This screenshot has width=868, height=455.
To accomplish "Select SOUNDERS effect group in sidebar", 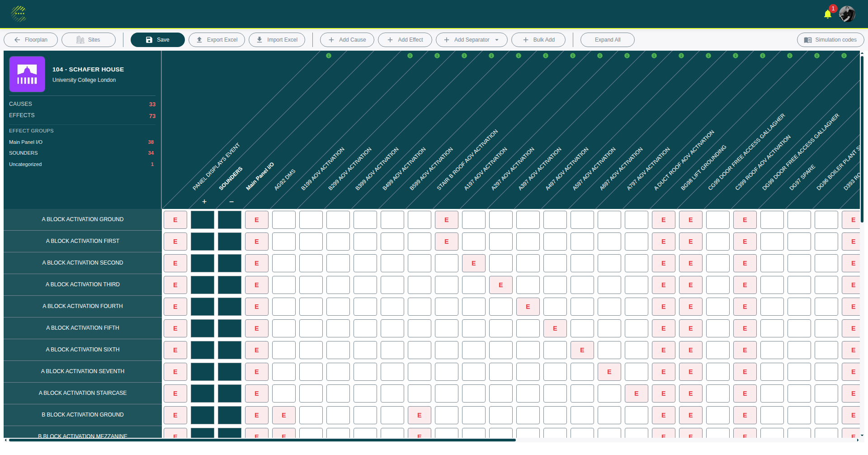I will (82, 153).
